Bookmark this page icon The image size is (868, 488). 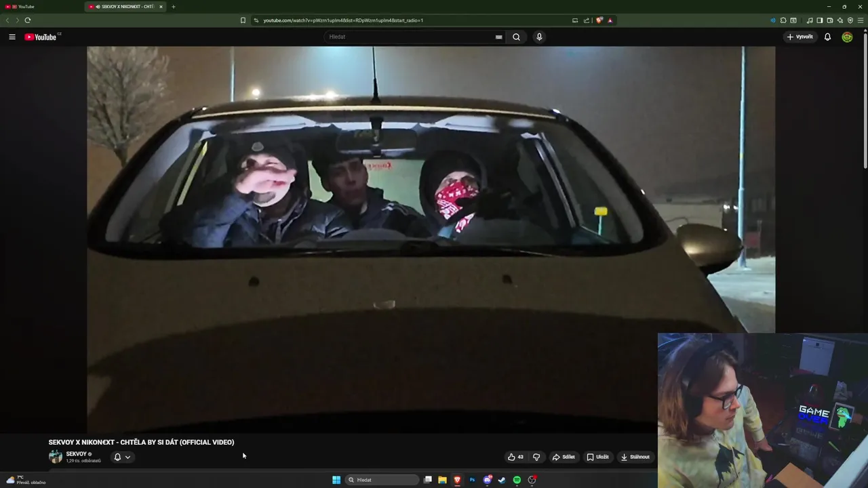[243, 20]
